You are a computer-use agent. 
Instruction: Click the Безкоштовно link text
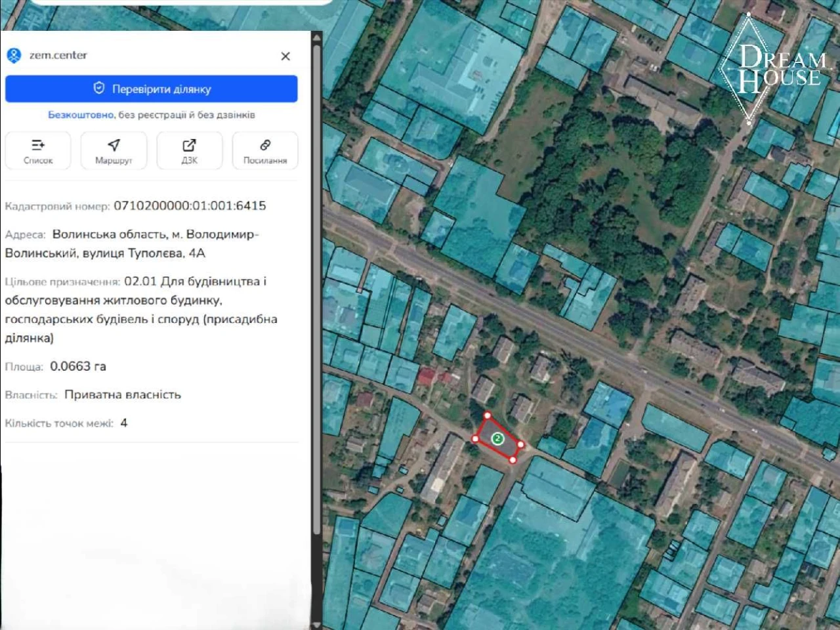tap(81, 115)
